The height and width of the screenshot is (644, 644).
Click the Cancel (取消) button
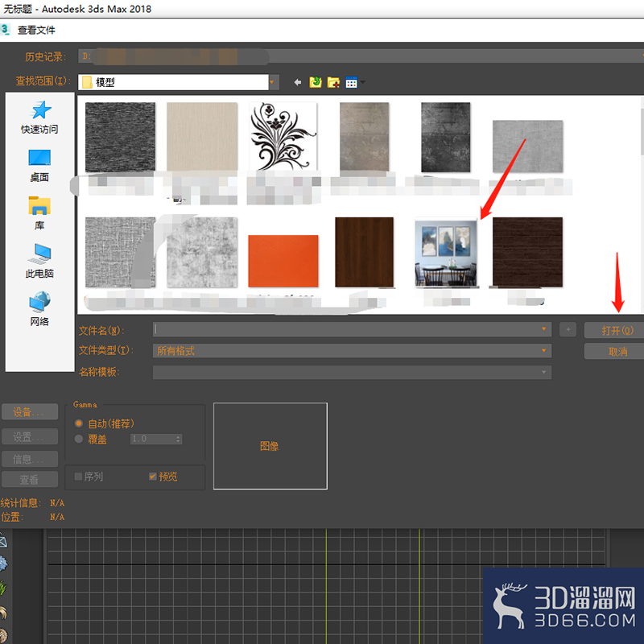614,352
